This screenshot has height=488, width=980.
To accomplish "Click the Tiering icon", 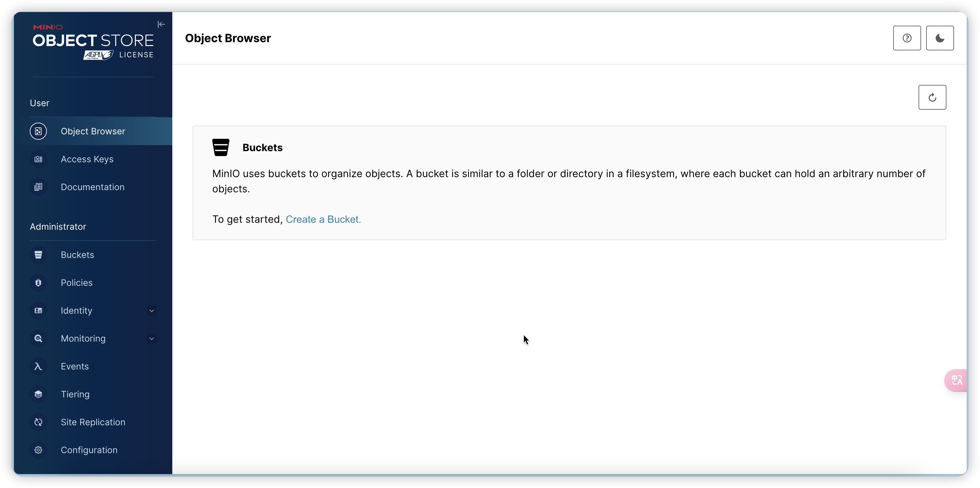I will coord(38,394).
